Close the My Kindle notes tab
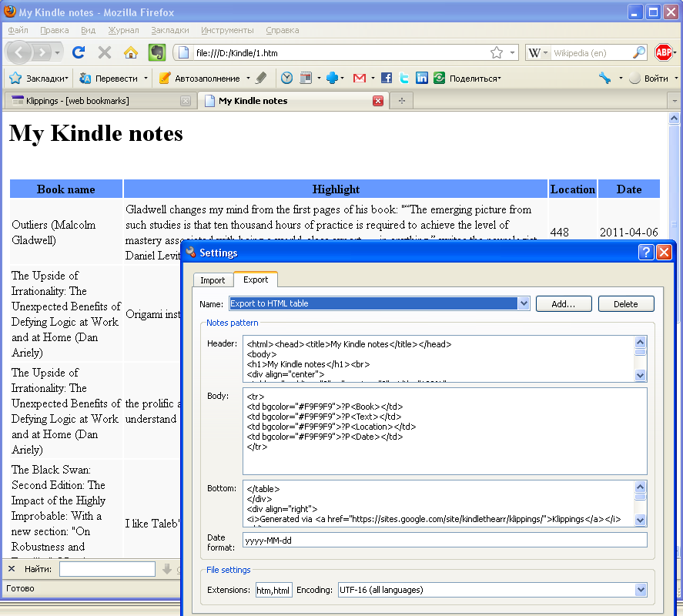Screen dimensions: 683x616 tap(378, 101)
